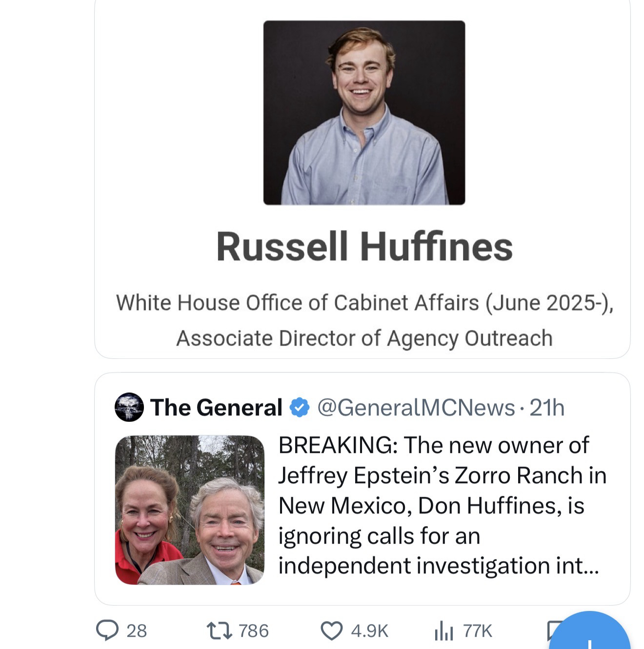Open the couple photo in quoted post
The image size is (644, 649).
point(189,510)
